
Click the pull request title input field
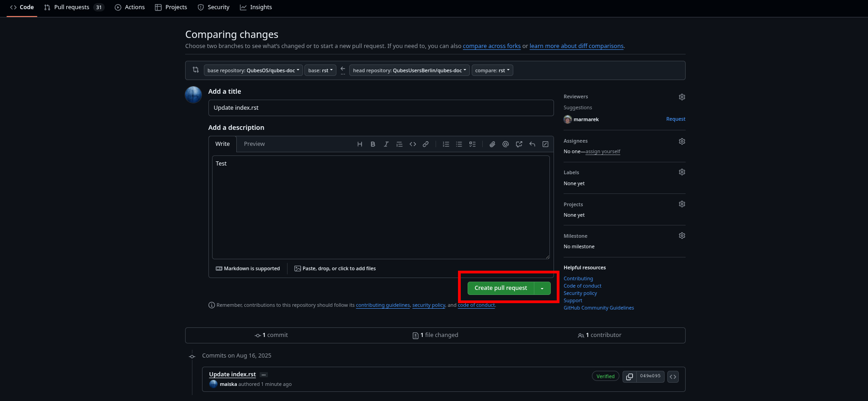click(381, 108)
